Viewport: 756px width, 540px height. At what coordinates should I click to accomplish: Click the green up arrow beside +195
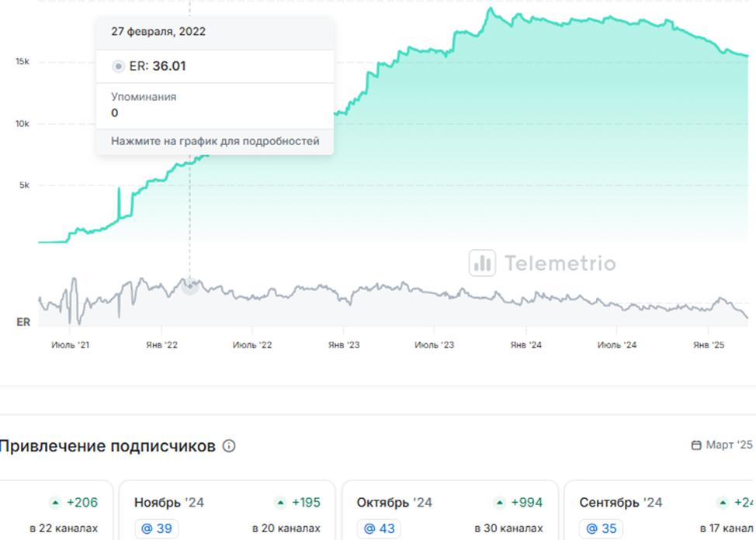click(280, 503)
